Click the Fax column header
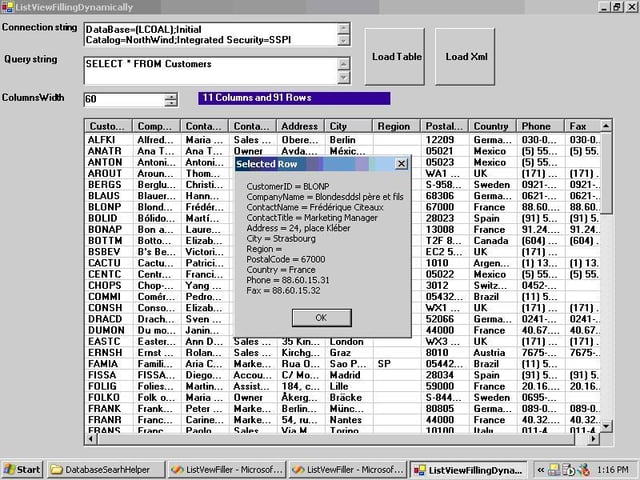The image size is (640, 480). pyautogui.click(x=582, y=126)
